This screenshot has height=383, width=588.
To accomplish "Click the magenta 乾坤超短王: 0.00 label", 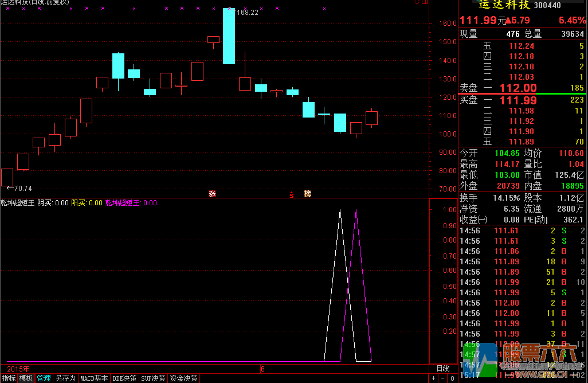I will point(131,203).
